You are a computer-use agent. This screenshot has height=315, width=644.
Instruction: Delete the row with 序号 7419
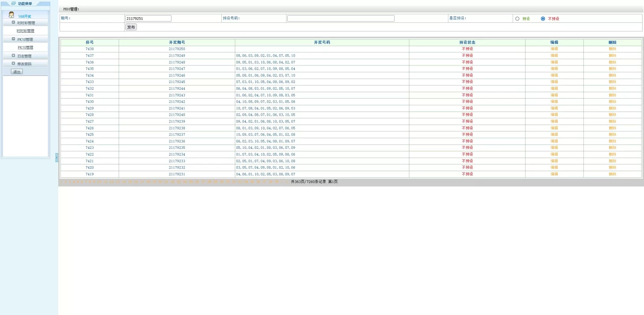[x=612, y=174]
